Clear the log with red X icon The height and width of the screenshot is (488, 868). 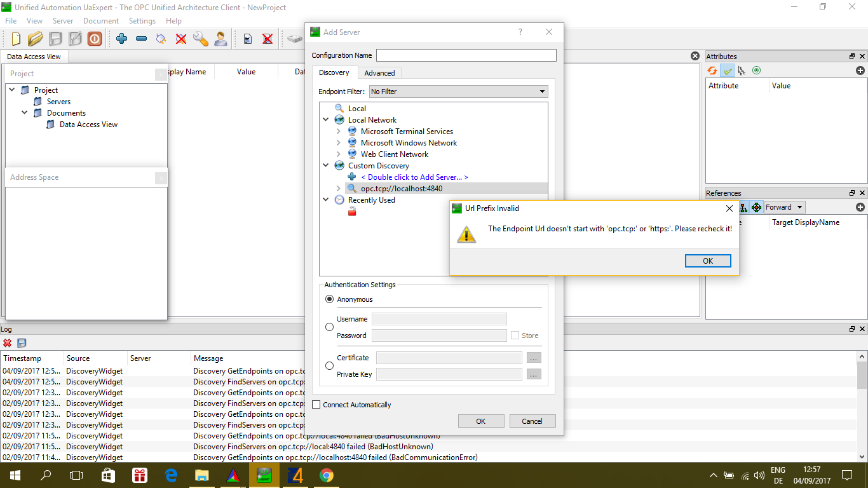[x=8, y=343]
